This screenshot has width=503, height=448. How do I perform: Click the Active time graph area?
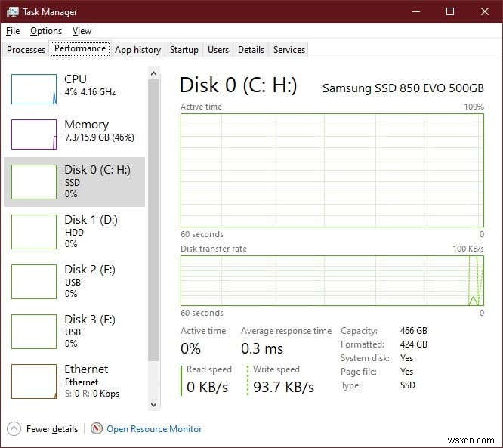[x=332, y=171]
